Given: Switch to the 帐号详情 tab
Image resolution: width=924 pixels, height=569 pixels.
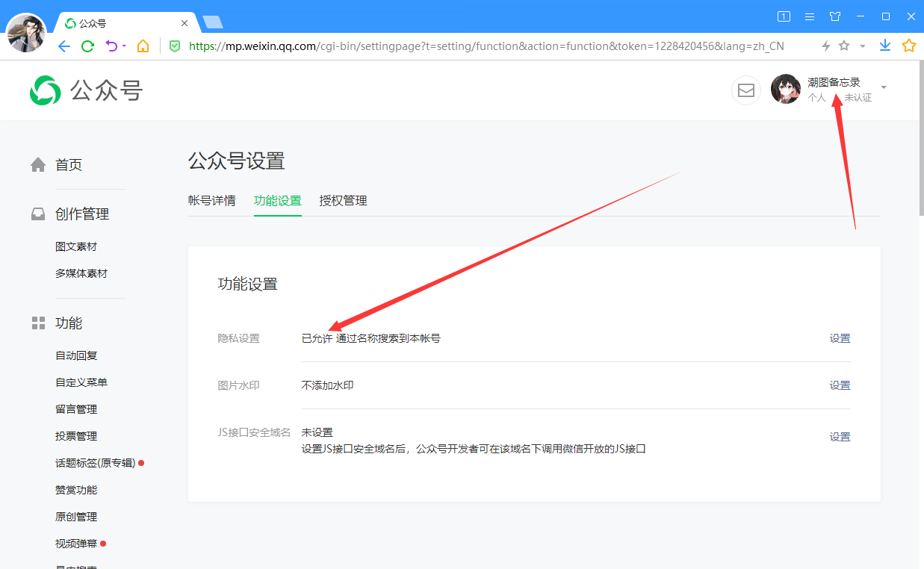Looking at the screenshot, I should click(212, 200).
